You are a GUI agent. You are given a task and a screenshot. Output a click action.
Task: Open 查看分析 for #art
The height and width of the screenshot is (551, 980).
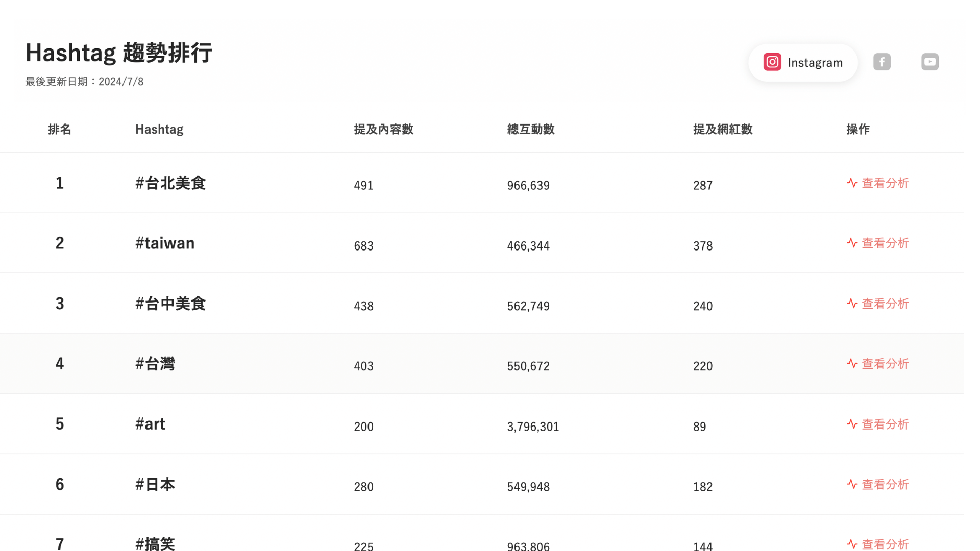pos(877,424)
